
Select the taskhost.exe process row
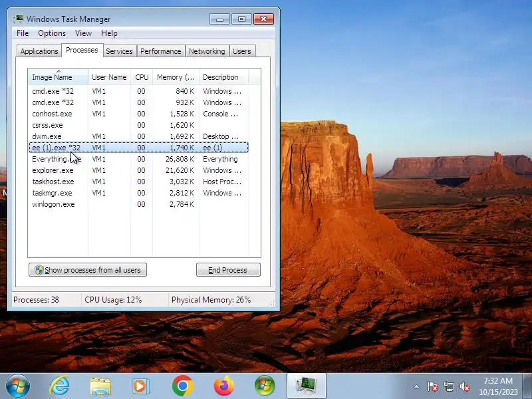tap(139, 182)
